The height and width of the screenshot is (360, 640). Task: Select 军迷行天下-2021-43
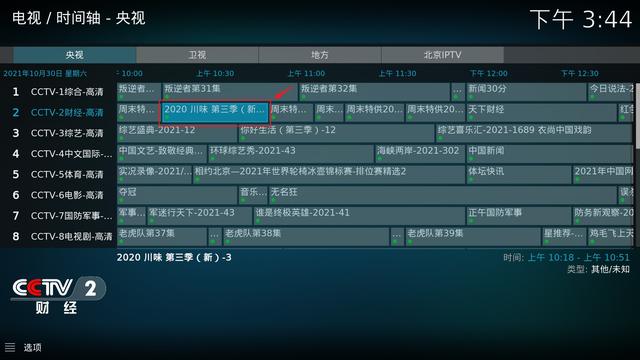[x=200, y=216]
